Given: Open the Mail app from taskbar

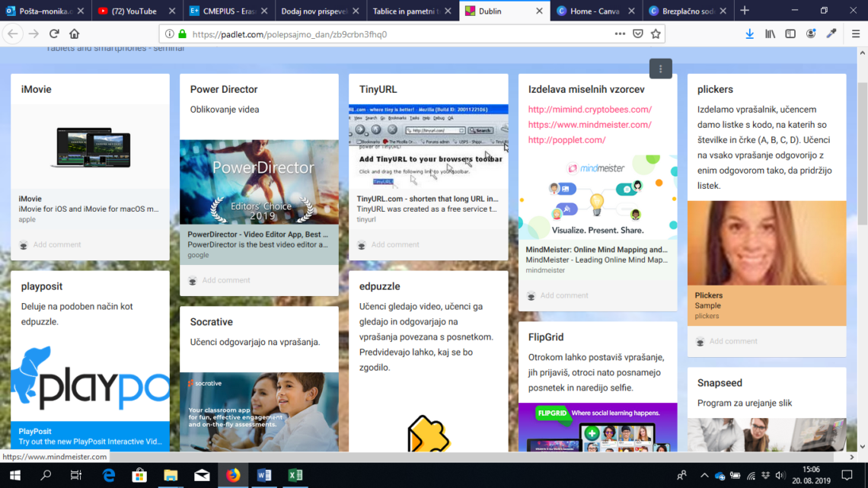Looking at the screenshot, I should [x=202, y=475].
